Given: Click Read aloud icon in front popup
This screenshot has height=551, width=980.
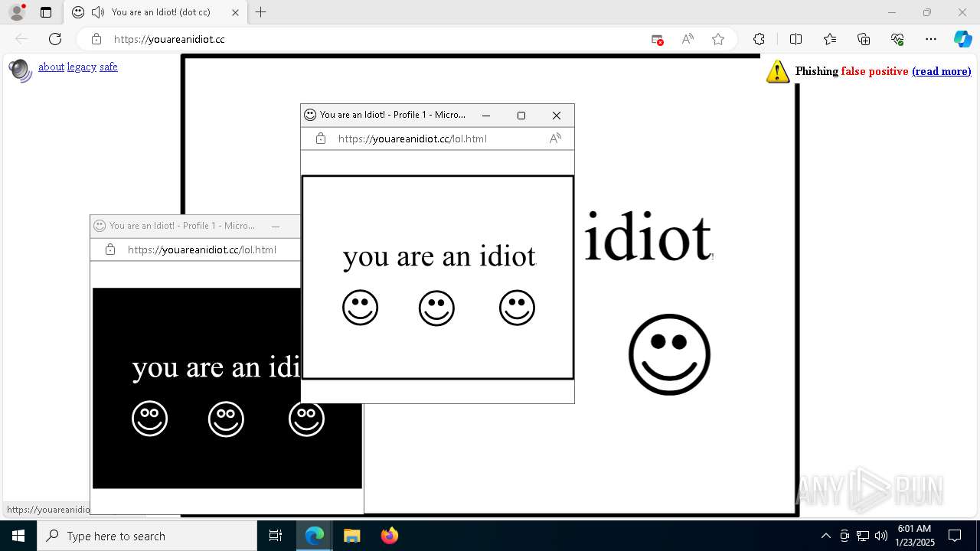Looking at the screenshot, I should pos(555,139).
